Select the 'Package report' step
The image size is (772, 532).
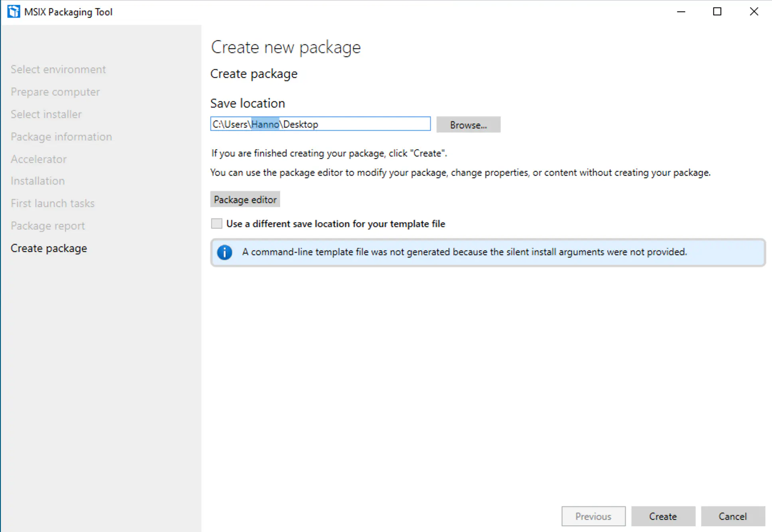(47, 225)
